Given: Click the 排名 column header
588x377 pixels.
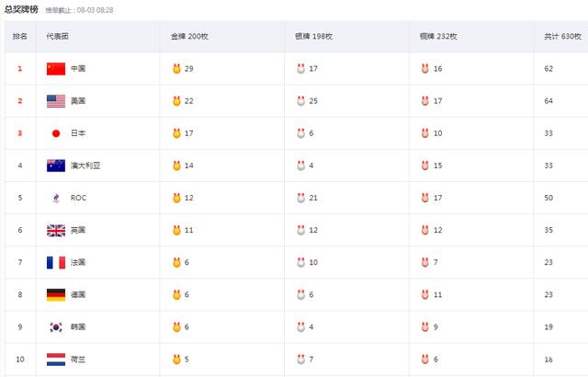Looking at the screenshot, I should pyautogui.click(x=20, y=37).
